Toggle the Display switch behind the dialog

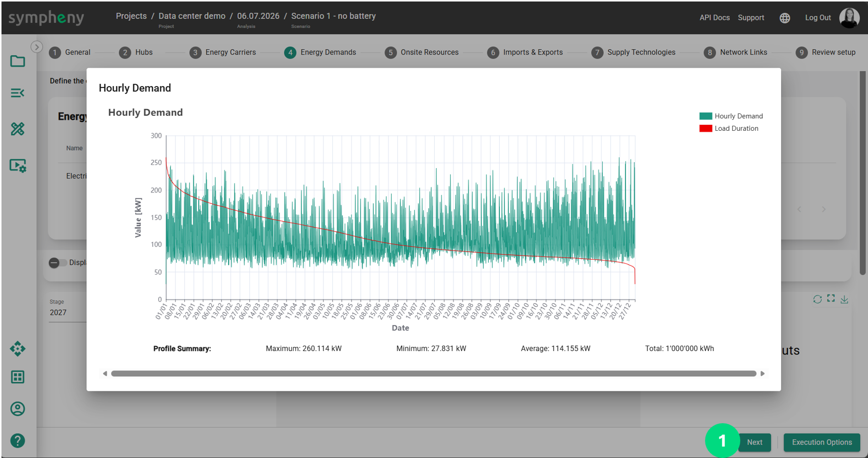pyautogui.click(x=58, y=263)
